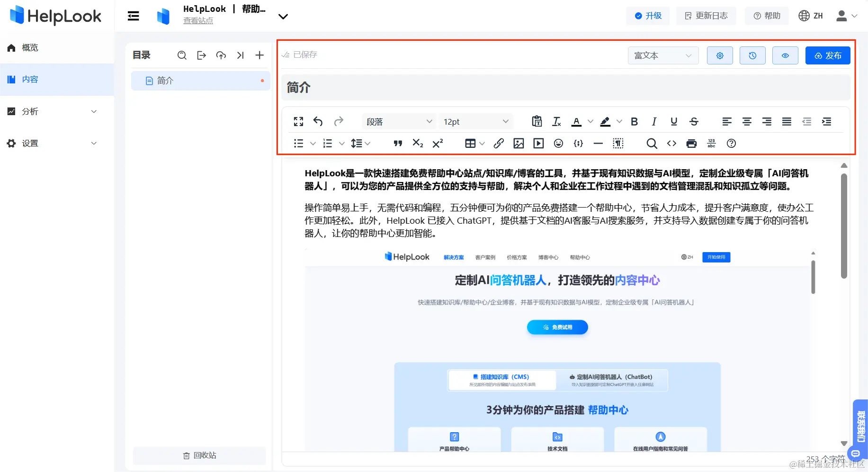Insert a code sample with braces icon
Viewport: 868px width, 472px height.
(x=578, y=144)
